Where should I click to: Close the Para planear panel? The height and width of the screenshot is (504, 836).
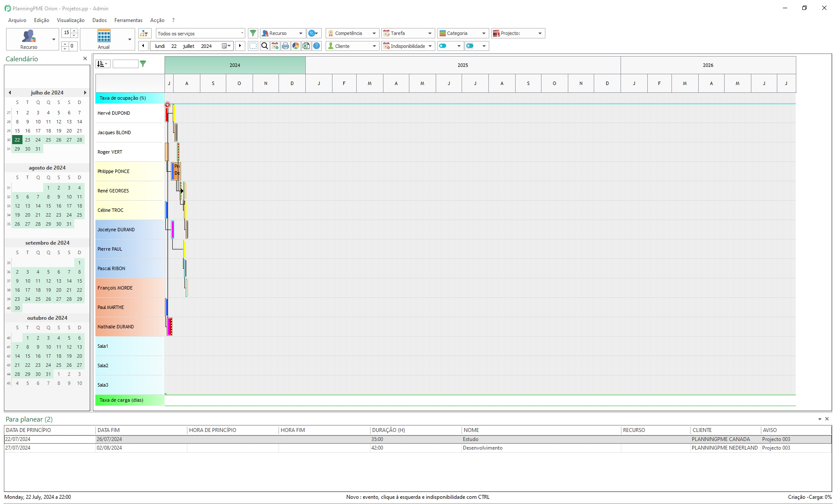coord(827,419)
